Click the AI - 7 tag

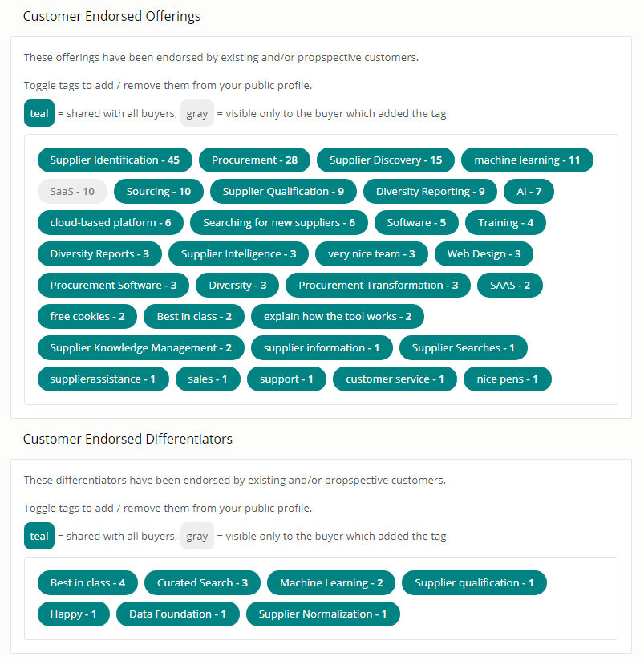[529, 192]
